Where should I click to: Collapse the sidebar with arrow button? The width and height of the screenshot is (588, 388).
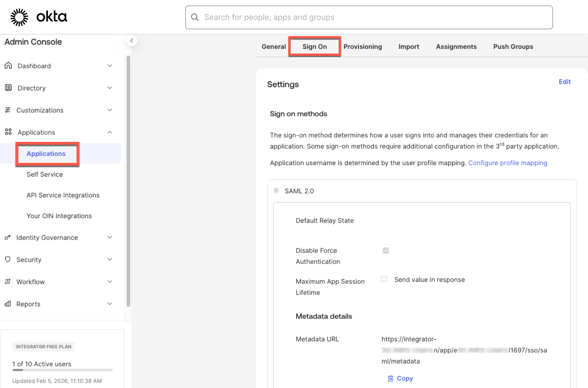tap(132, 41)
